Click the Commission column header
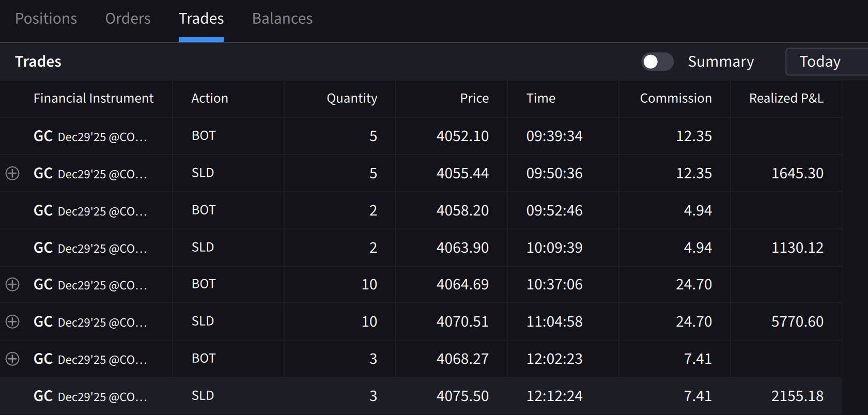The width and height of the screenshot is (868, 415). pyautogui.click(x=675, y=98)
